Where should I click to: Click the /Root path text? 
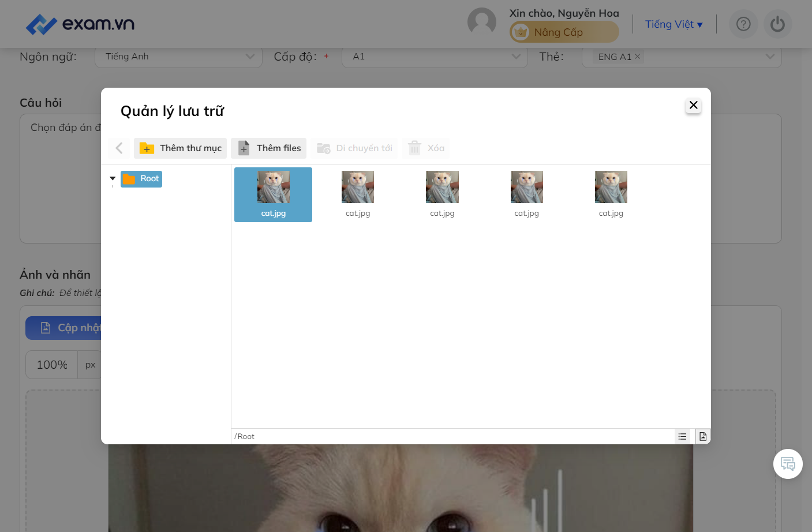(245, 437)
